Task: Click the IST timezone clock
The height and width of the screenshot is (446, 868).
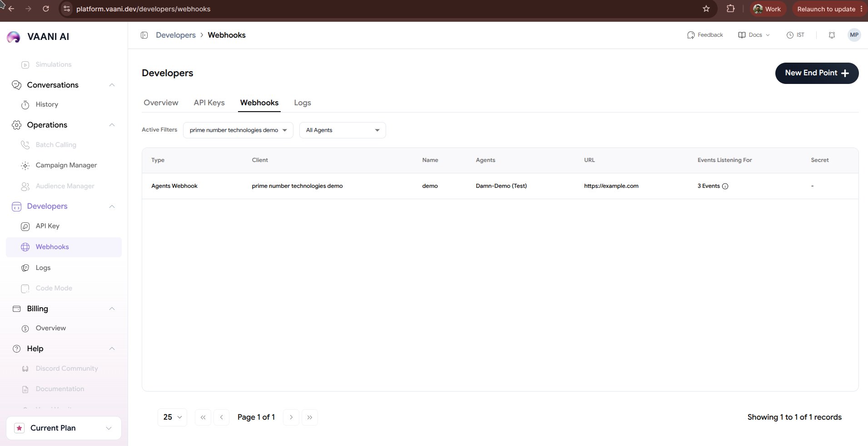Action: coord(795,35)
